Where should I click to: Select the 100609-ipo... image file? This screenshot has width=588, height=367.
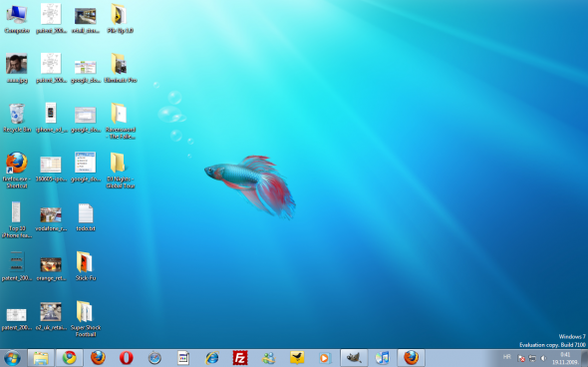(51, 169)
